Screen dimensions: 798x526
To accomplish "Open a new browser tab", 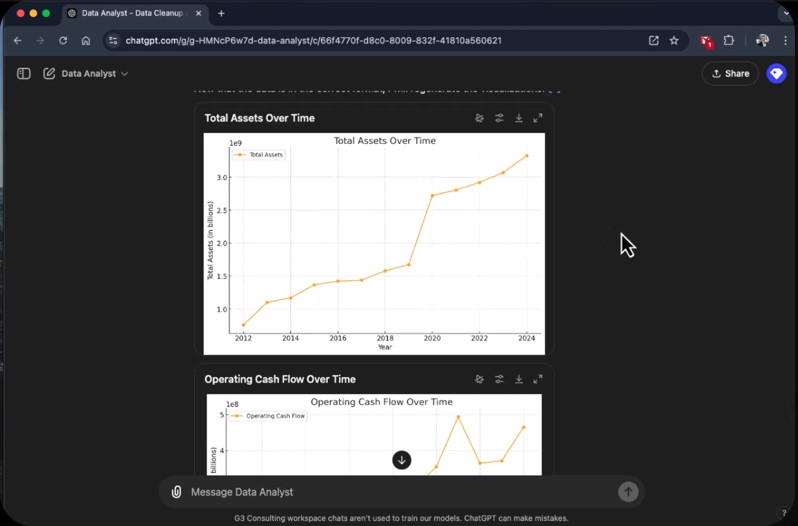I will coord(221,13).
